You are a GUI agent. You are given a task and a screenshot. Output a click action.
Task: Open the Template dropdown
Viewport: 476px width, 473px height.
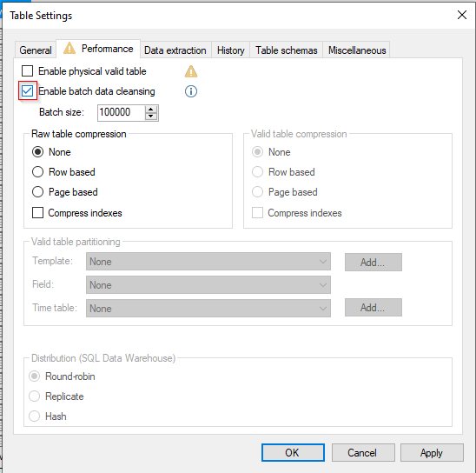pos(208,262)
